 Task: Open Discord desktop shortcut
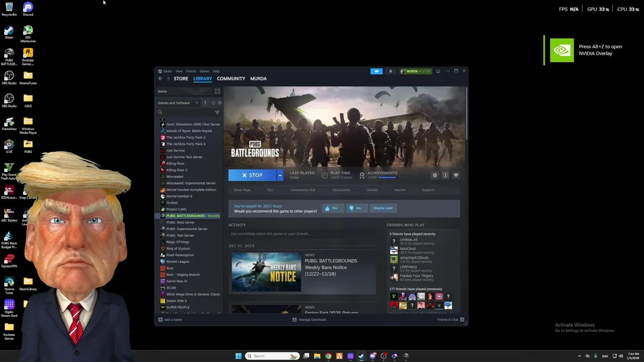click(28, 9)
